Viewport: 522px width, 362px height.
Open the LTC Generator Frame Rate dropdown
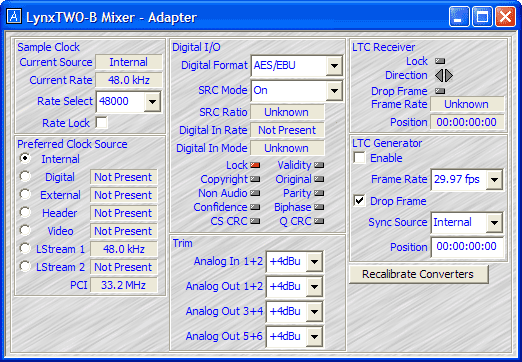click(x=494, y=180)
